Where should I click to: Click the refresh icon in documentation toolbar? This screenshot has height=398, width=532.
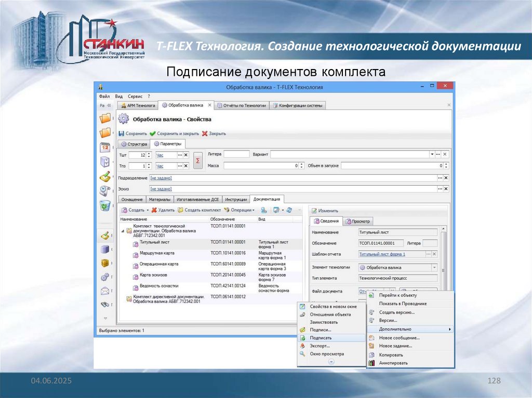point(289,210)
